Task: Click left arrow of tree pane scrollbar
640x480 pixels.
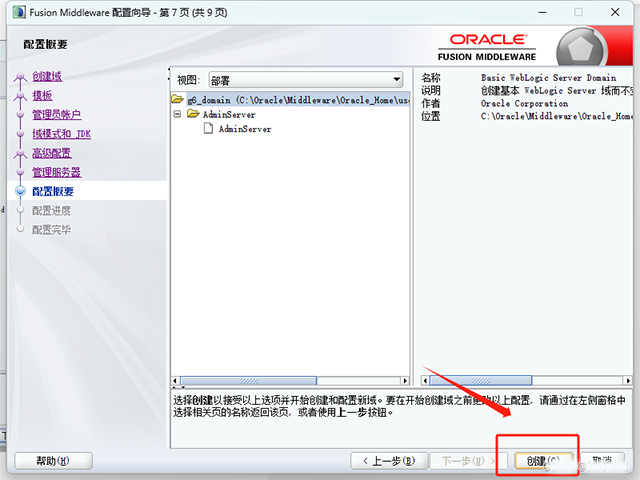Action: click(x=175, y=381)
